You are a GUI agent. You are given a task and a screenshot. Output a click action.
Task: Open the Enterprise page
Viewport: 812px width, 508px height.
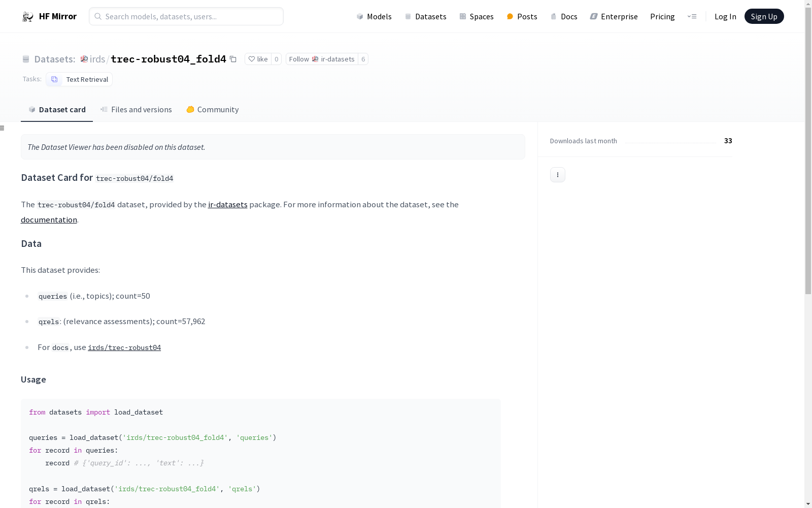(x=614, y=16)
